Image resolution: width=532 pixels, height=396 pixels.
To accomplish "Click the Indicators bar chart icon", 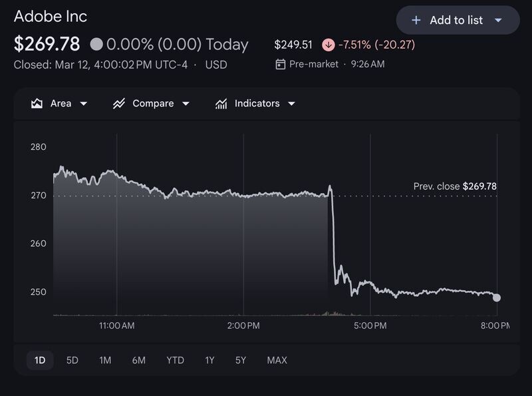I will coord(221,103).
